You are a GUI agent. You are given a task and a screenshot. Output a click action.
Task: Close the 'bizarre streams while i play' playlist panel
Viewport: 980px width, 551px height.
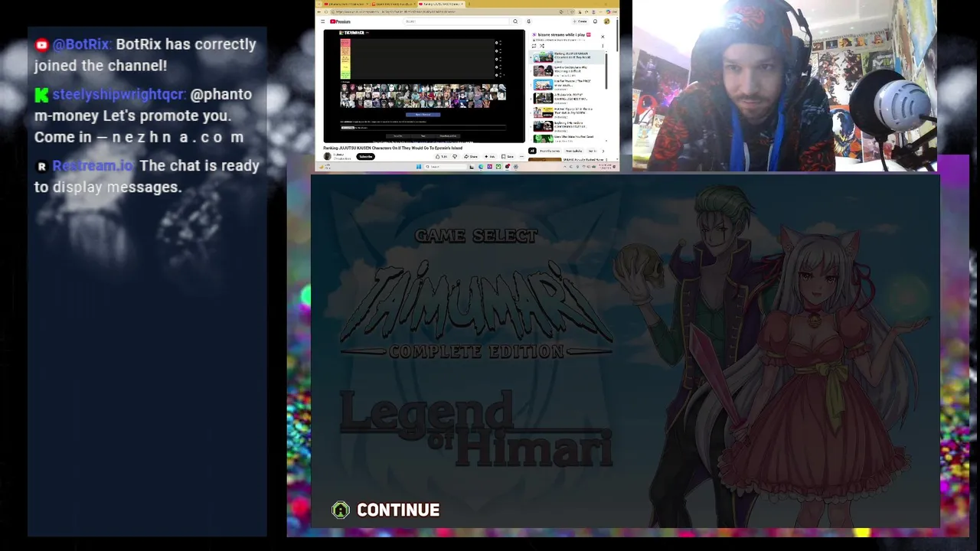[603, 37]
